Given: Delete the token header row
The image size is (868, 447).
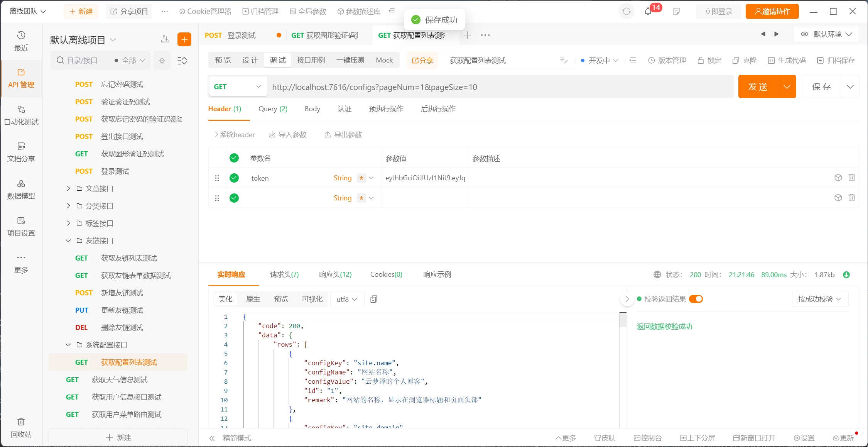Looking at the screenshot, I should click(x=851, y=178).
